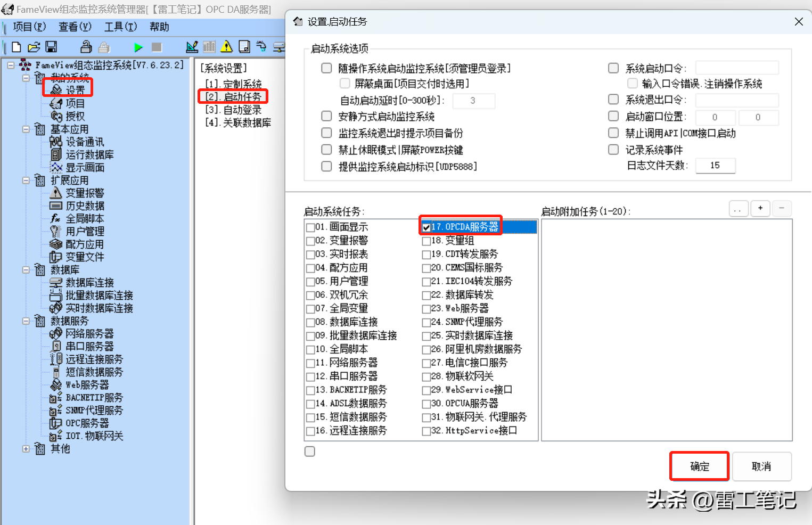Click the new project toolbar icon
Image resolution: width=812 pixels, height=525 pixels.
pyautogui.click(x=17, y=47)
